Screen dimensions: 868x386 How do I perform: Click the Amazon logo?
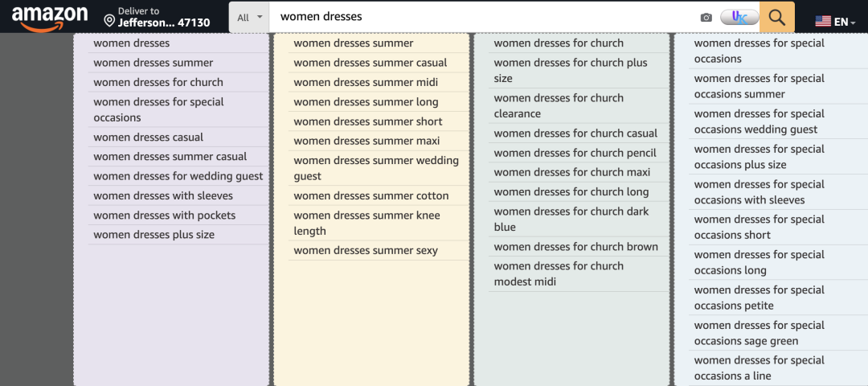(49, 18)
